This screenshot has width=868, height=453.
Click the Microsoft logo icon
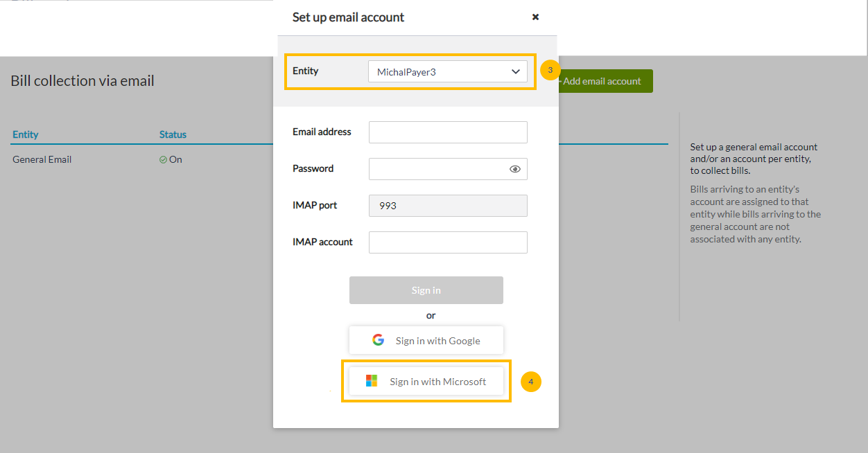[372, 381]
